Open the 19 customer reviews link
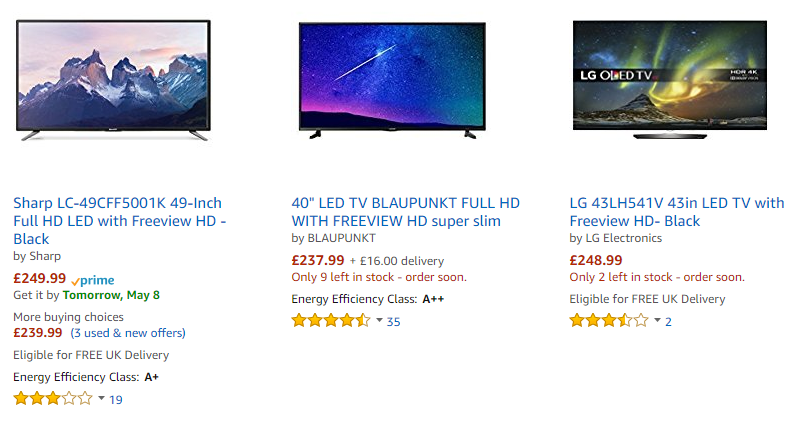The height and width of the screenshot is (421, 800). point(116,400)
